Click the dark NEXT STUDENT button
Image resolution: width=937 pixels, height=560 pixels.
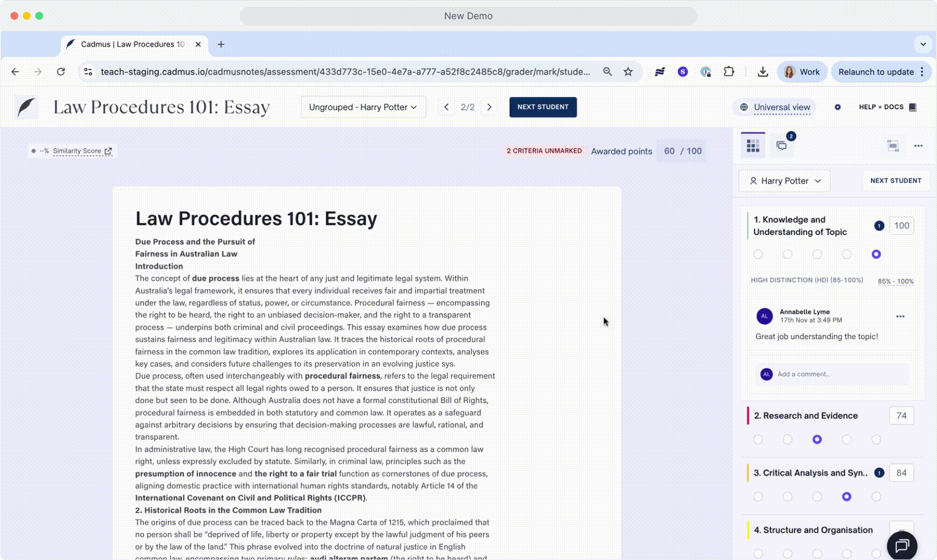click(x=543, y=107)
